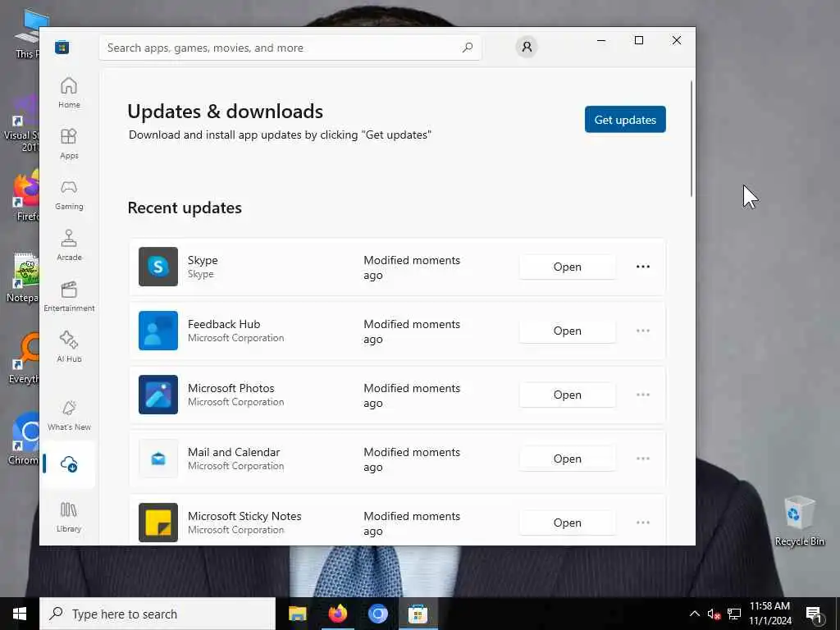The width and height of the screenshot is (840, 630).
Task: Open AI Hub in the sidebar
Action: point(69,348)
